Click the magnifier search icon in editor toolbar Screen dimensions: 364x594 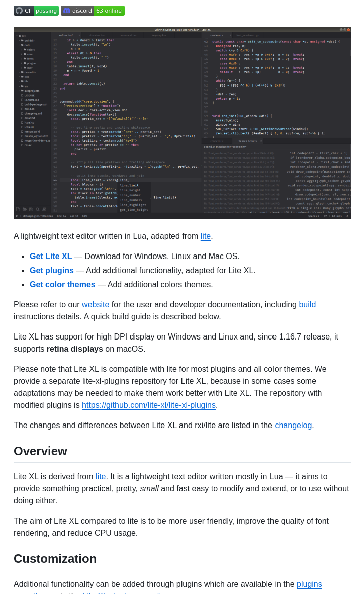(x=38, y=209)
